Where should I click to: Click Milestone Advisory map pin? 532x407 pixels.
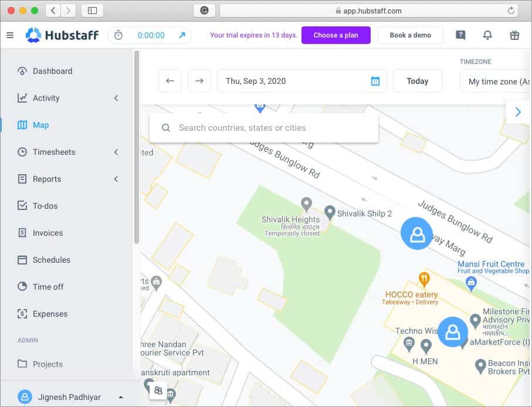475,321
